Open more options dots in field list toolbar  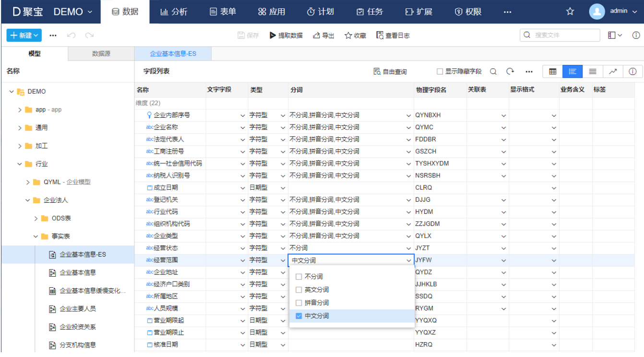[x=529, y=71]
